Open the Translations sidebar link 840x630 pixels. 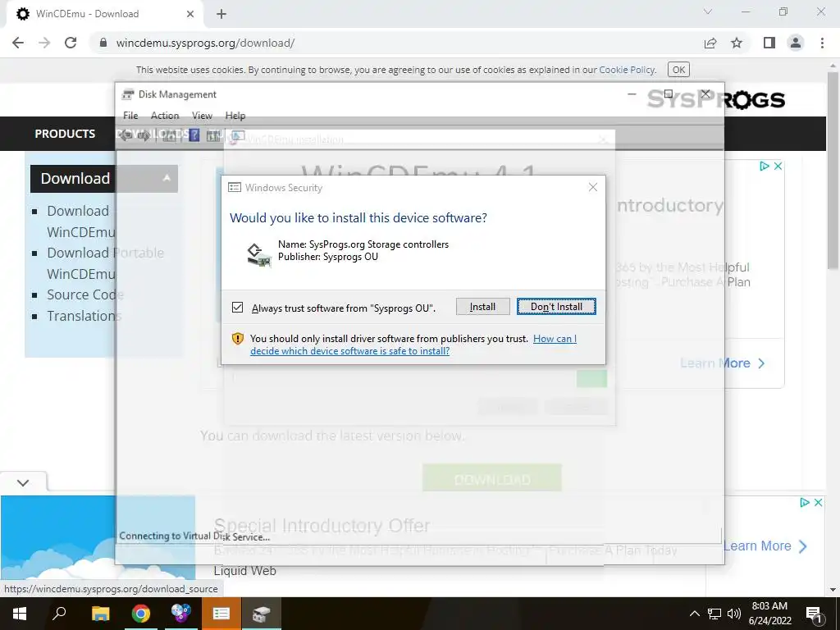tap(84, 316)
